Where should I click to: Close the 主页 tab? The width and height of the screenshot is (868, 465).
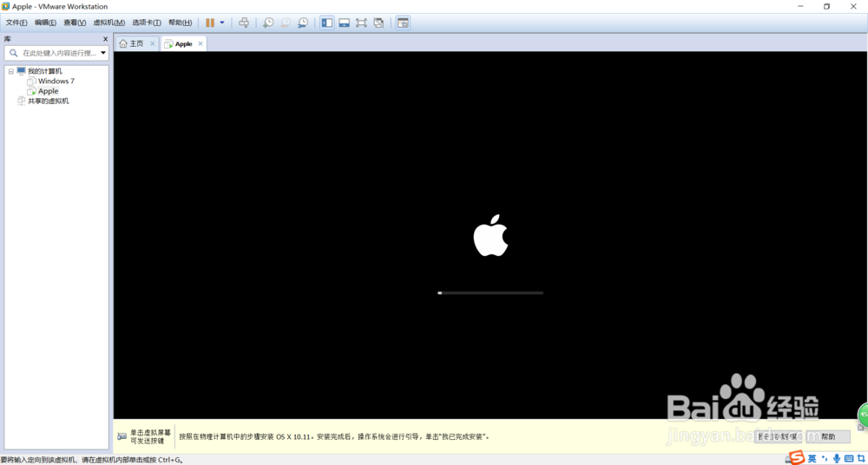click(x=152, y=43)
